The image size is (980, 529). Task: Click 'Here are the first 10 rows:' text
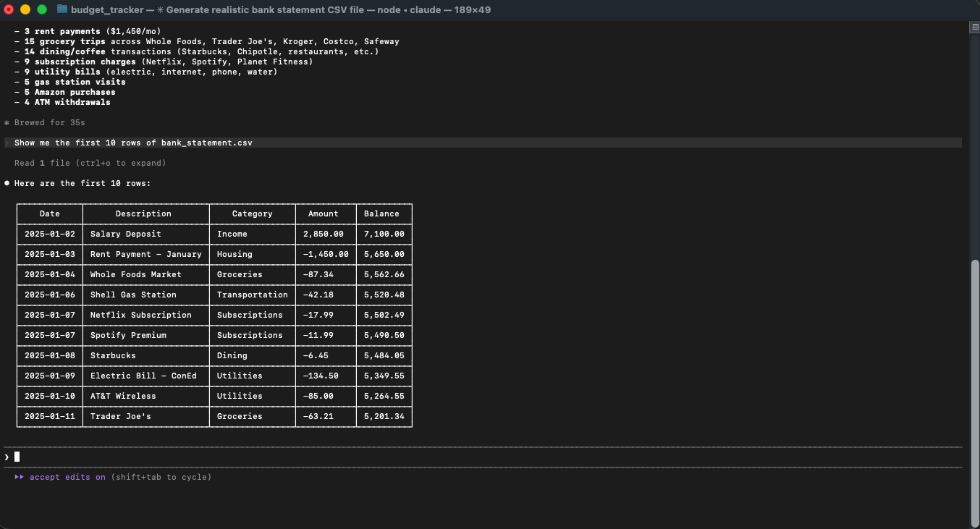[x=83, y=183]
